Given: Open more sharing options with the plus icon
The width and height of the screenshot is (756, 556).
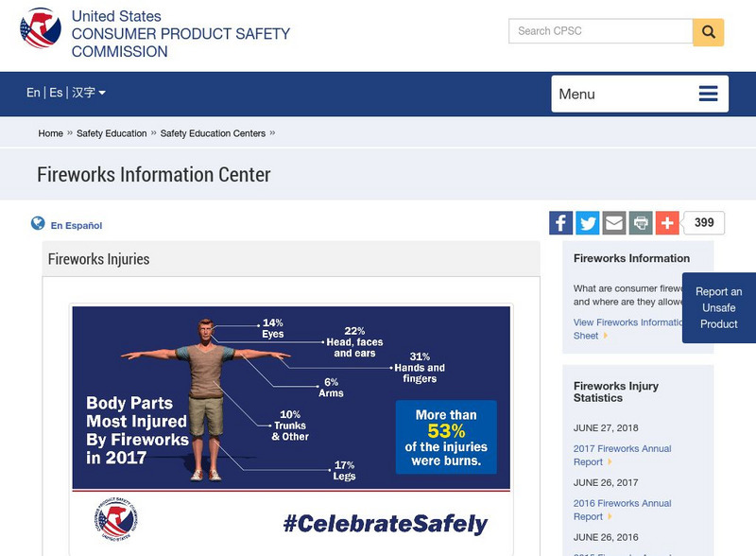Looking at the screenshot, I should [666, 223].
